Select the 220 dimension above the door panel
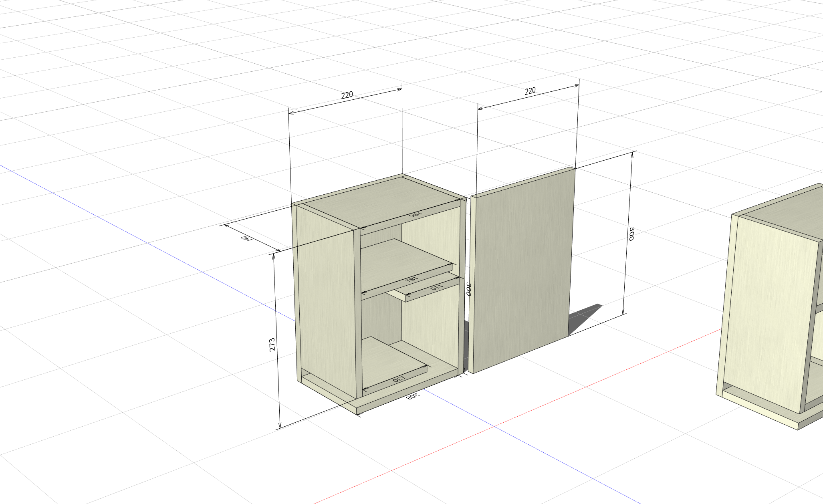823x504 pixels. 530,91
